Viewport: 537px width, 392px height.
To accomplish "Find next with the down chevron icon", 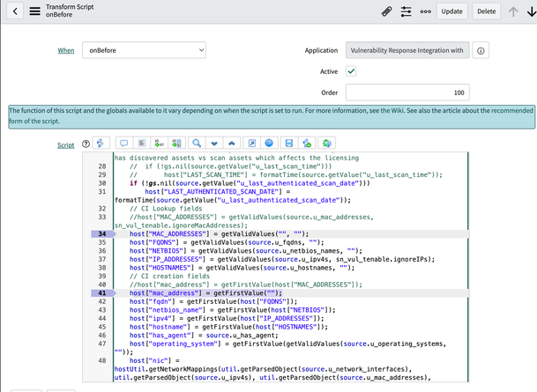I will click(214, 143).
